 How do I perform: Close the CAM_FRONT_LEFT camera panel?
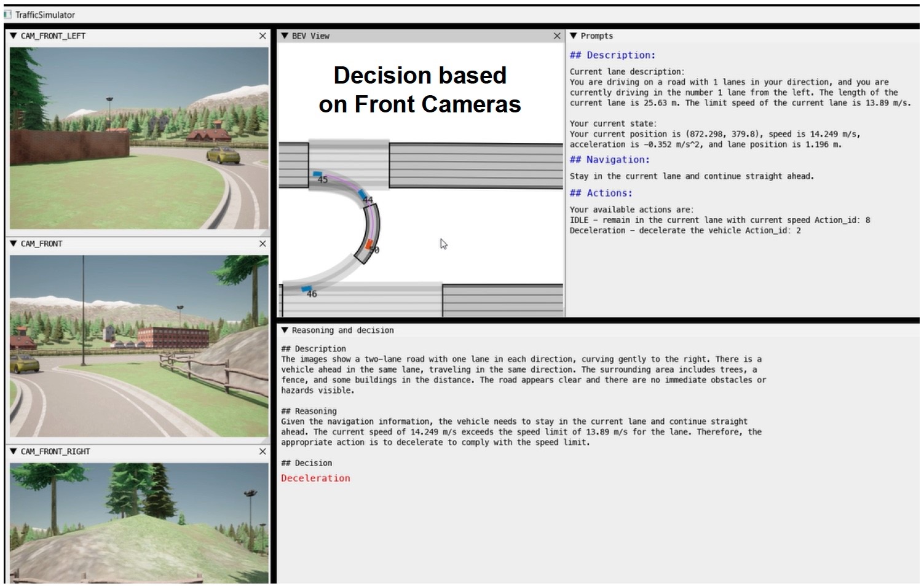[x=263, y=36]
